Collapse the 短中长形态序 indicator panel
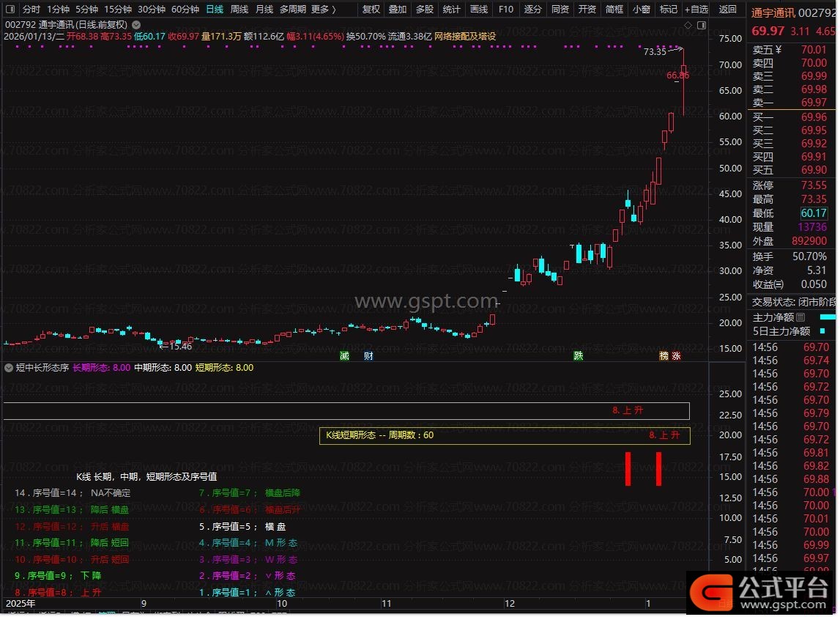 [x=9, y=368]
